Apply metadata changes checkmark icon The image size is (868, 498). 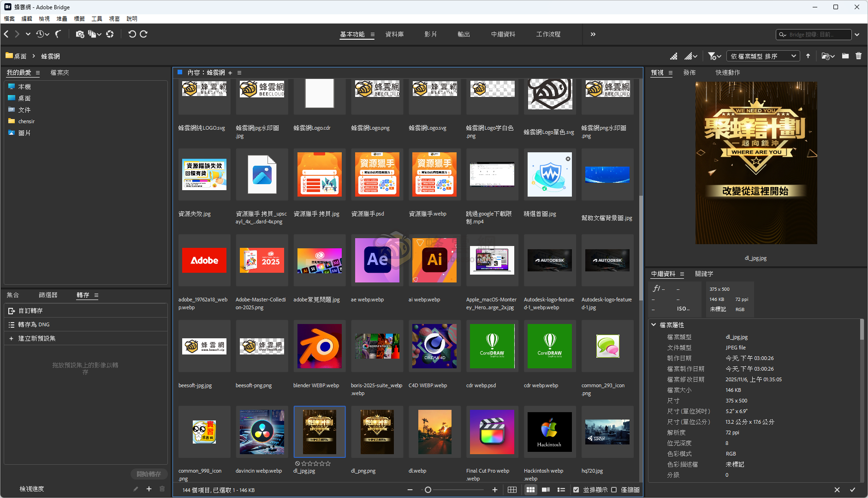pos(852,490)
